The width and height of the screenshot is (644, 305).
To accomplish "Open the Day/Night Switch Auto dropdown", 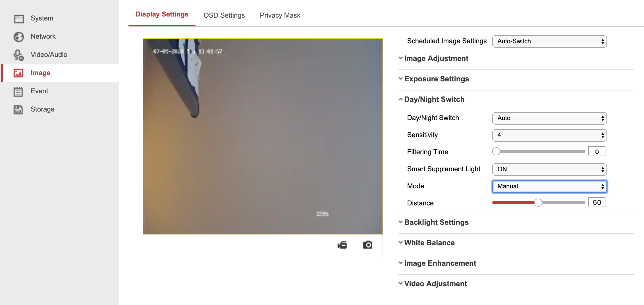I will pyautogui.click(x=549, y=118).
